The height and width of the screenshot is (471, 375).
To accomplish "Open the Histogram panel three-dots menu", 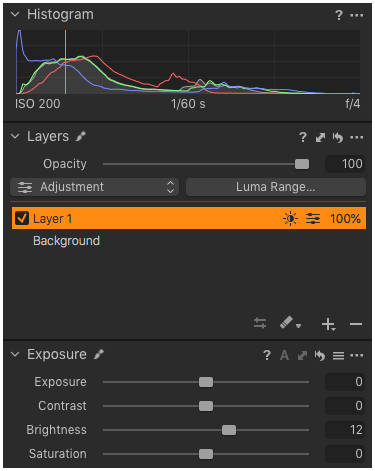I will [357, 15].
